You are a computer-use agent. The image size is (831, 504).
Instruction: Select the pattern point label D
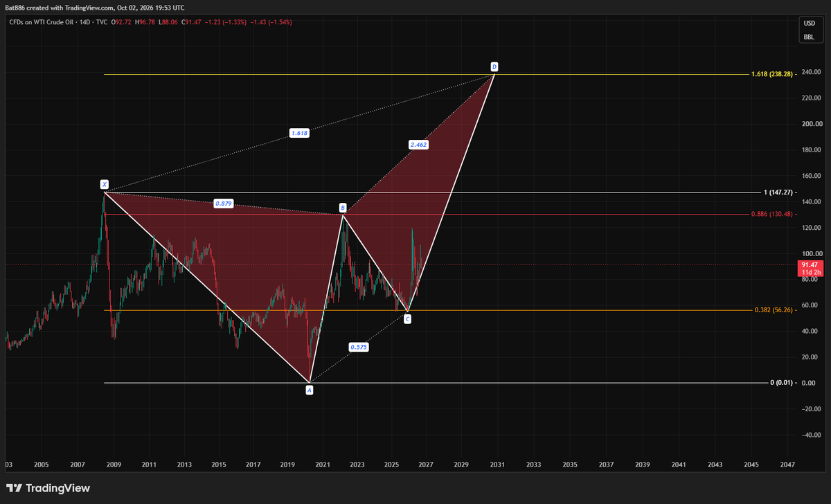point(494,66)
